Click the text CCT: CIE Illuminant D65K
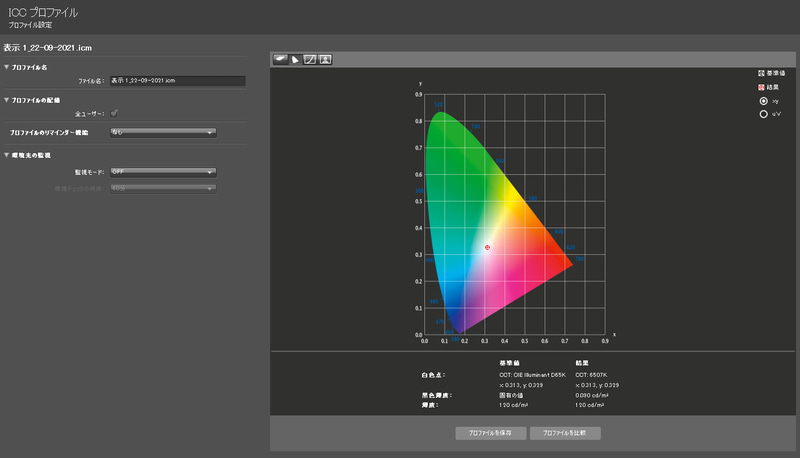Screen dimensions: 800x458 [532, 375]
